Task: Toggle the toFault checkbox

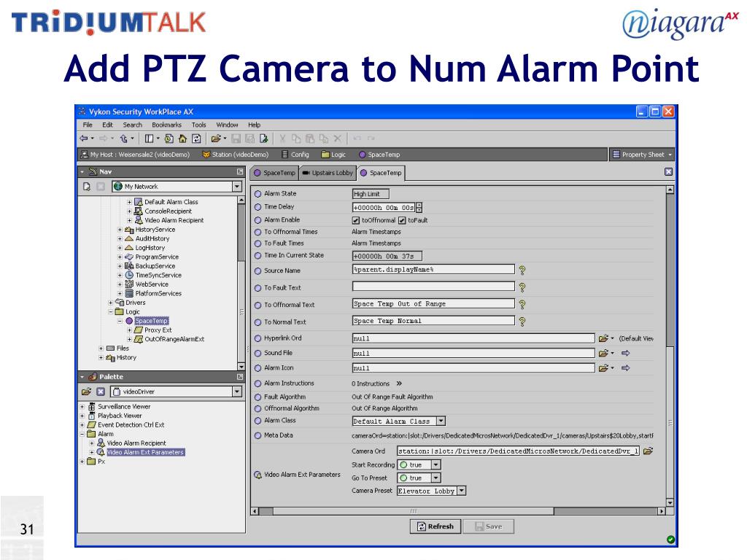Action: click(x=402, y=220)
